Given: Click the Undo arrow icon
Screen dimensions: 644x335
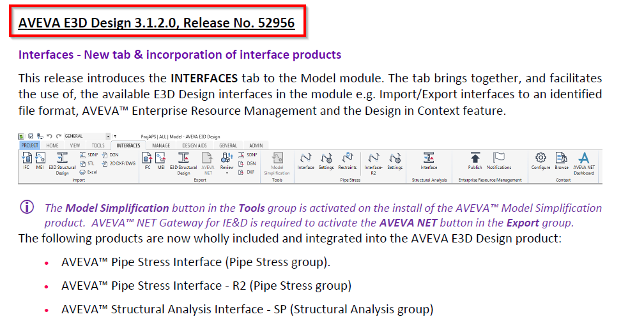Looking at the screenshot, I should 49,136.
